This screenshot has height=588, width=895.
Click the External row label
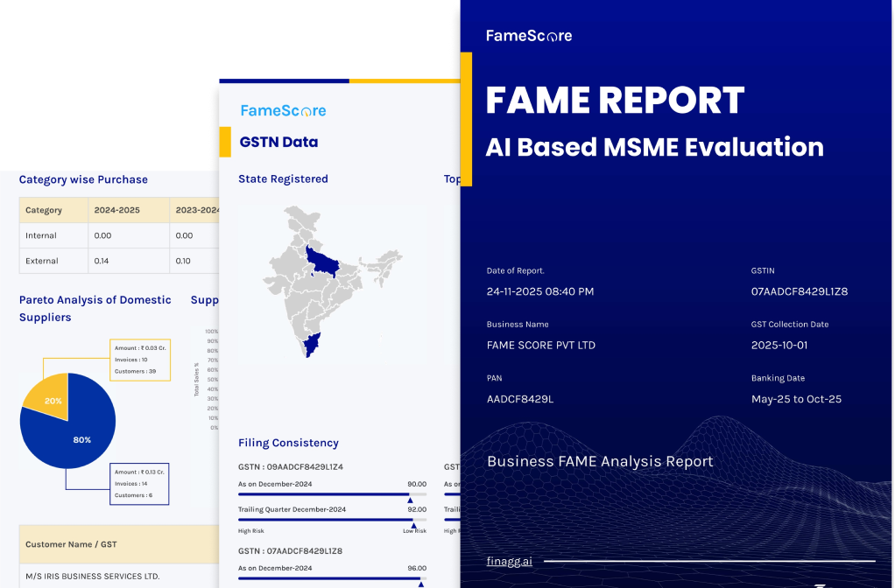point(42,262)
